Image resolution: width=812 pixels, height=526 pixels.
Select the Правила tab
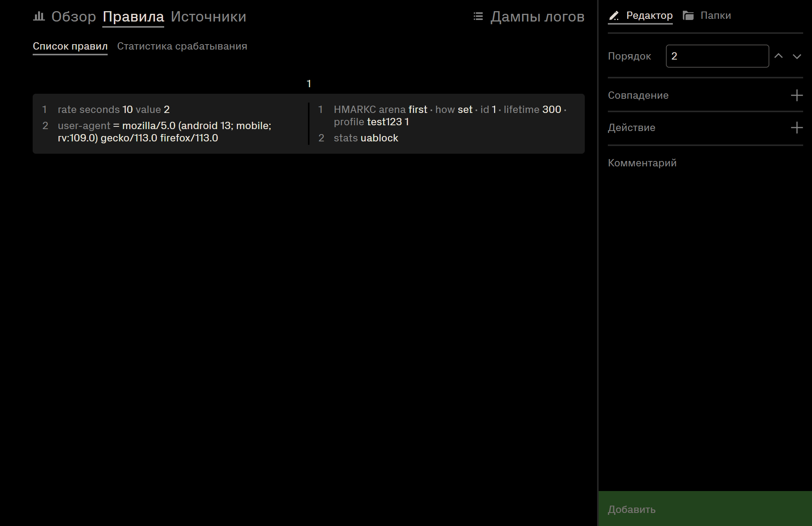(133, 17)
